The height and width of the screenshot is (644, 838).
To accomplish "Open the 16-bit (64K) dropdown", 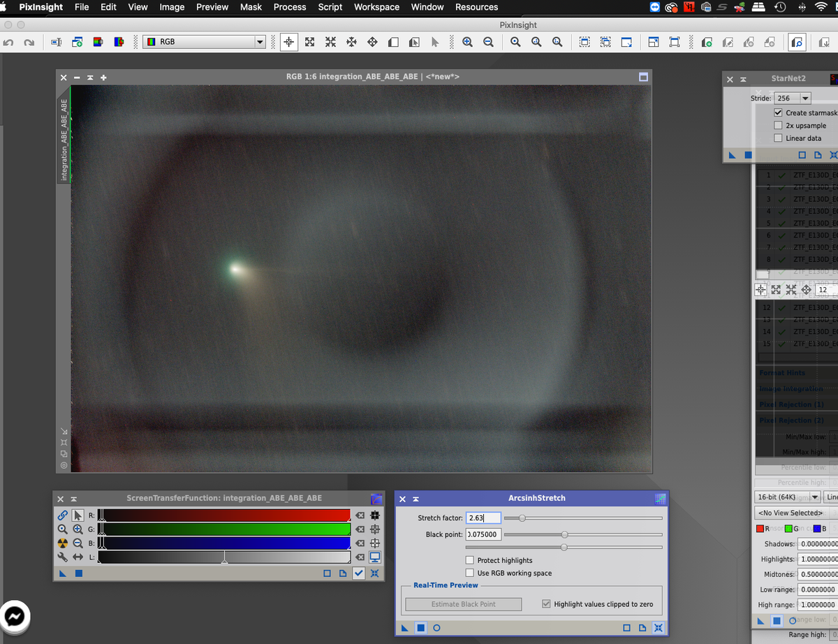I will coord(788,497).
